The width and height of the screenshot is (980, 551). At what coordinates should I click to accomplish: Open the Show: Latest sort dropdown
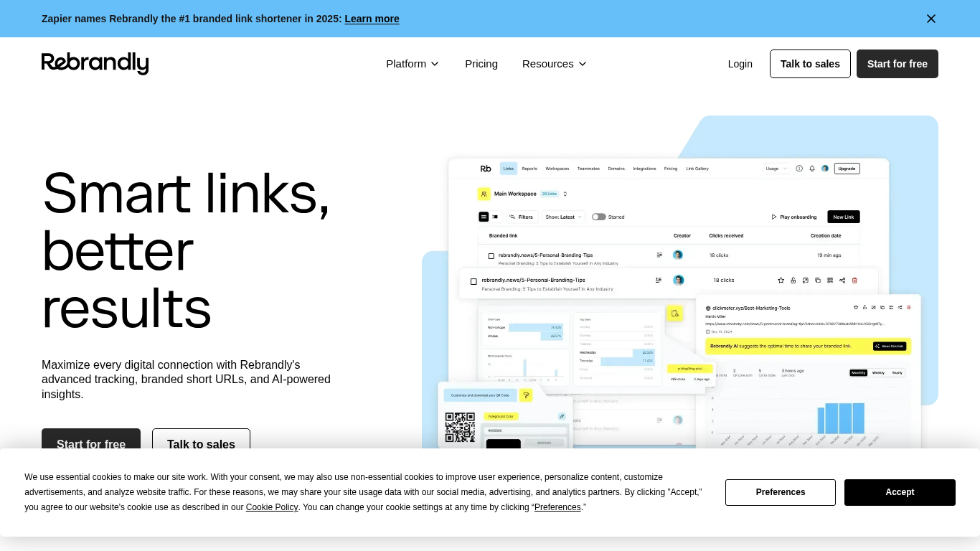(563, 217)
